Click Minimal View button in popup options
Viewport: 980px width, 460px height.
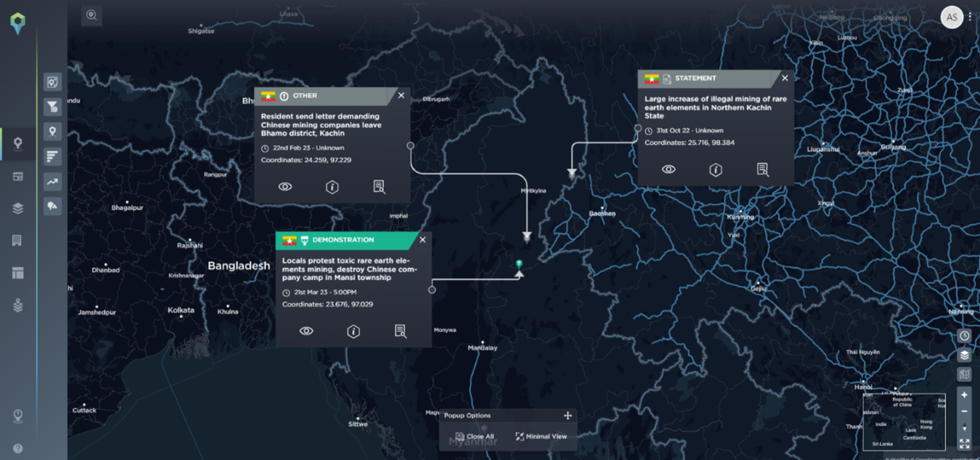pos(541,437)
